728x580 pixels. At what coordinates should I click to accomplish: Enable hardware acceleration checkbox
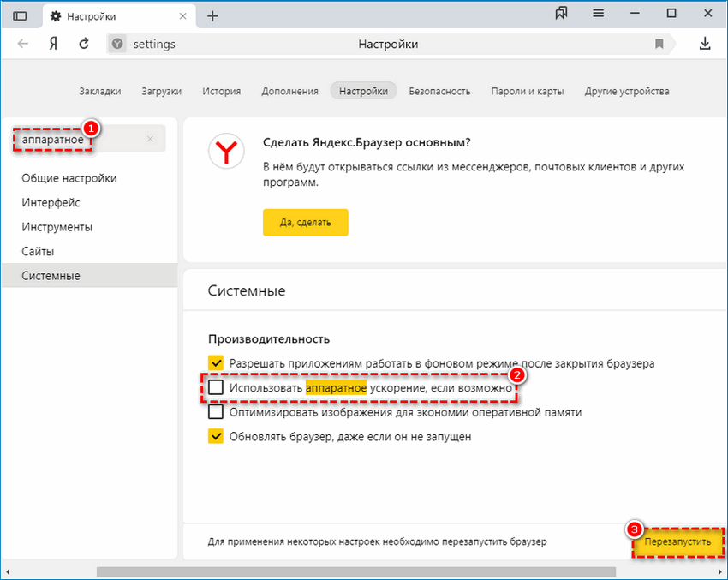click(x=214, y=387)
